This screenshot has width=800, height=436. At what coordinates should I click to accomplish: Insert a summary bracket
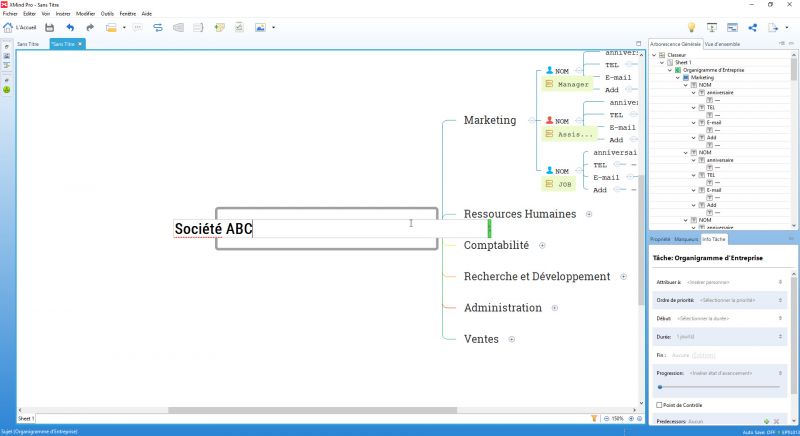[198, 28]
